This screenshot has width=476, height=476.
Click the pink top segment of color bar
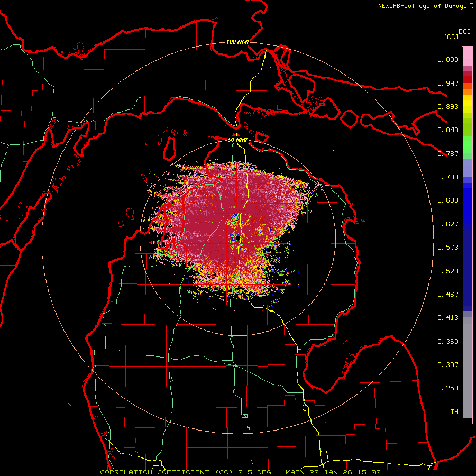tap(467, 56)
